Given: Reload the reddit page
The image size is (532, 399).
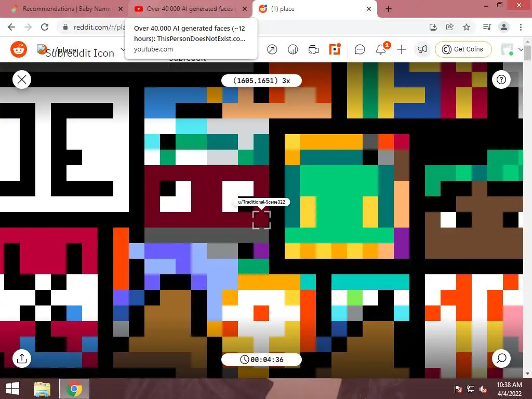Looking at the screenshot, I should click(x=45, y=27).
